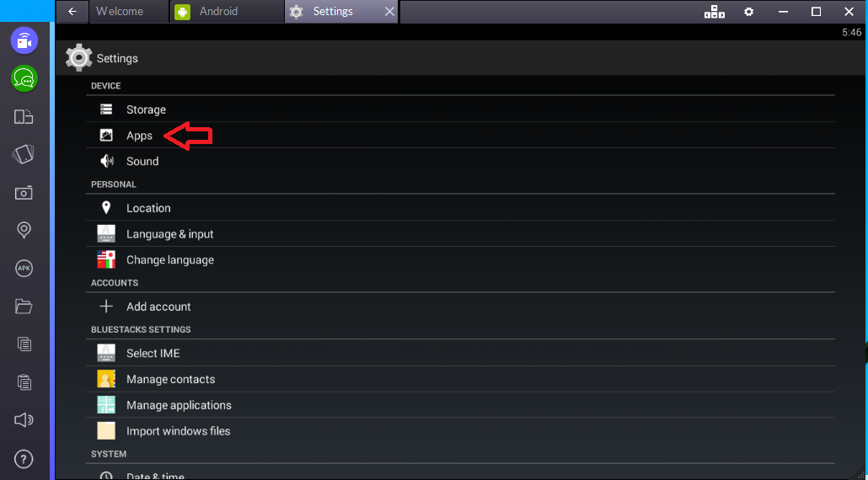The height and width of the screenshot is (480, 868).
Task: Switch to the Android tab
Action: click(227, 12)
